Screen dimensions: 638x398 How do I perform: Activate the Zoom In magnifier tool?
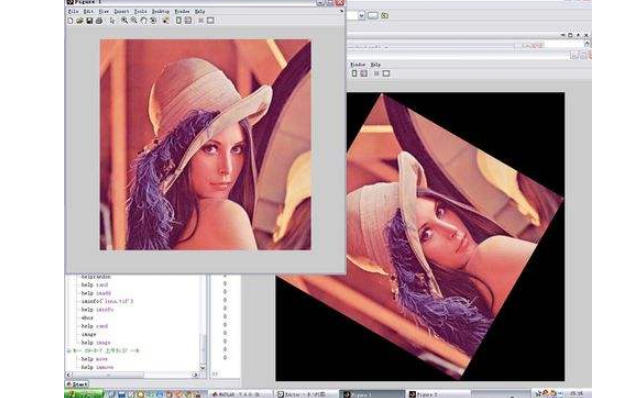(124, 20)
